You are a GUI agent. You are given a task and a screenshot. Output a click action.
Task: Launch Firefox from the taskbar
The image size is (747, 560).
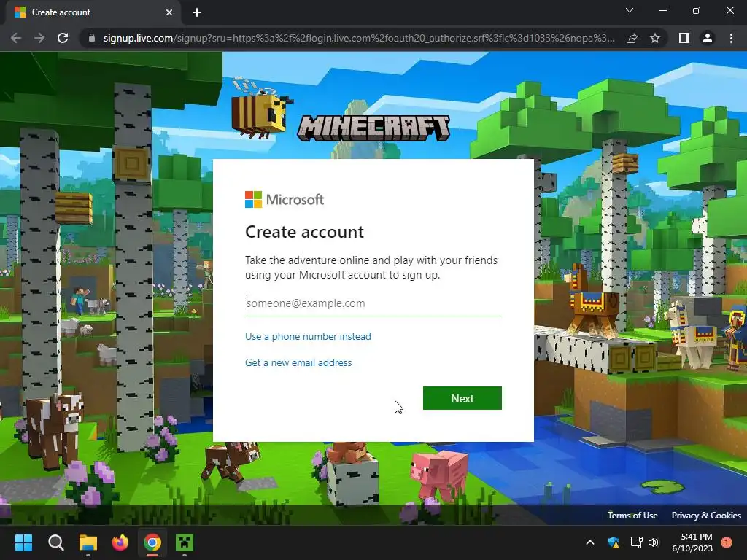tap(120, 542)
